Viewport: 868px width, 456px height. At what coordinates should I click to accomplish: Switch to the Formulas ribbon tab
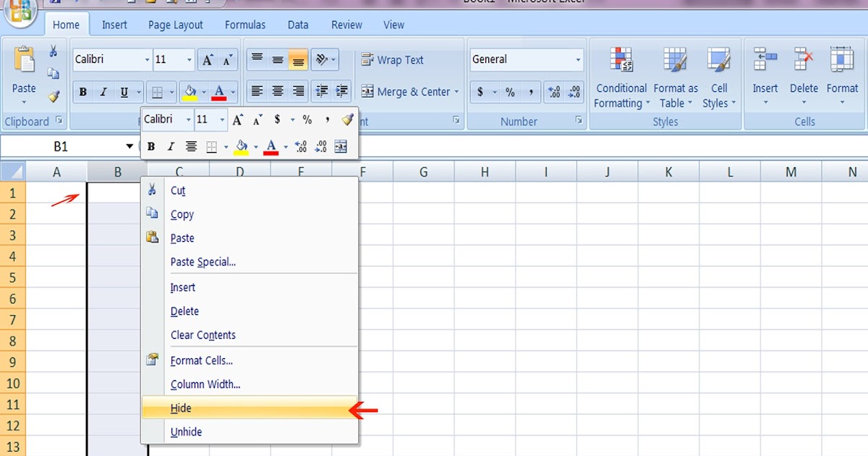[x=245, y=24]
